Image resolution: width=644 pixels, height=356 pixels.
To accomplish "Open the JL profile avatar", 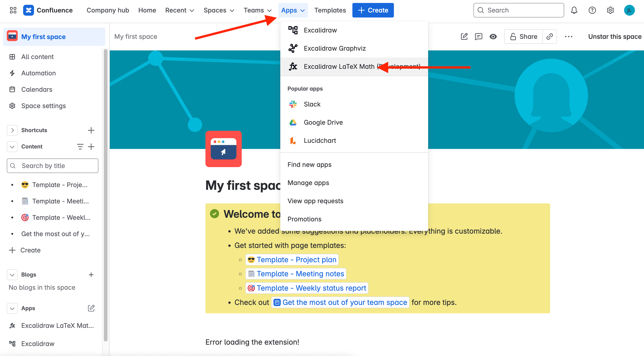I will click(629, 10).
